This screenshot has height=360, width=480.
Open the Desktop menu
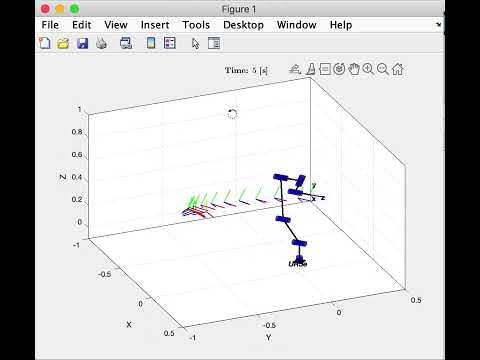[243, 25]
